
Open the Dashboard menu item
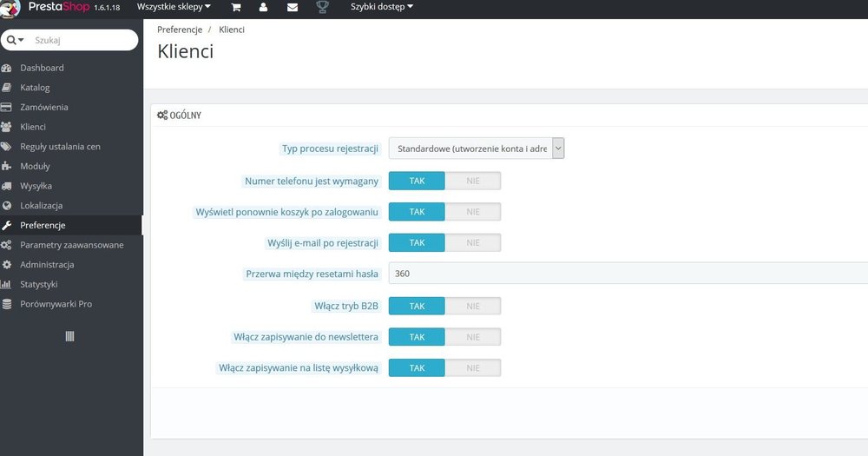[x=42, y=68]
